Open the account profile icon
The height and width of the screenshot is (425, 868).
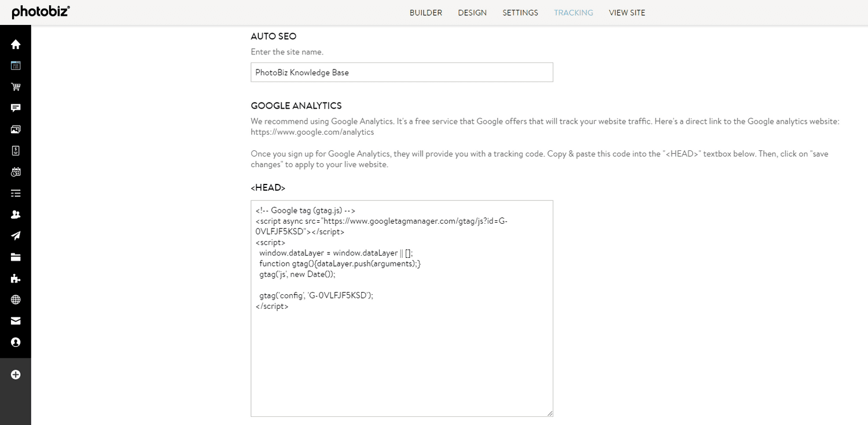(15, 342)
